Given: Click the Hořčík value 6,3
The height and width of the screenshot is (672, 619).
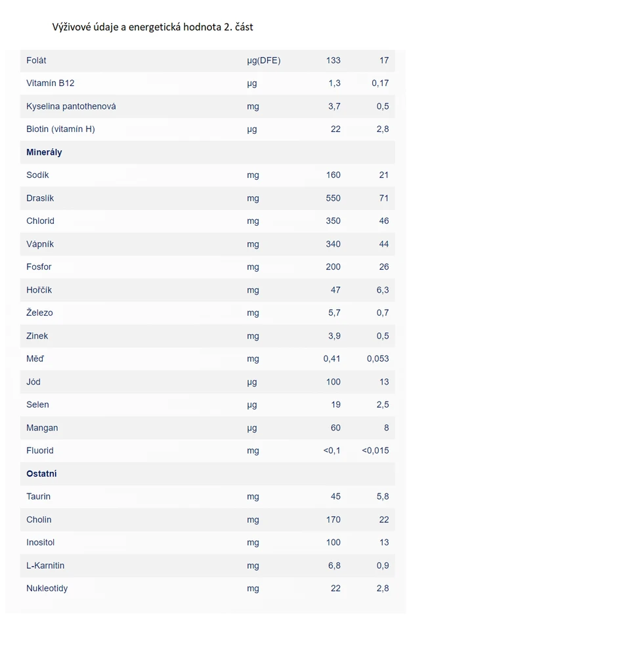Looking at the screenshot, I should point(383,289).
